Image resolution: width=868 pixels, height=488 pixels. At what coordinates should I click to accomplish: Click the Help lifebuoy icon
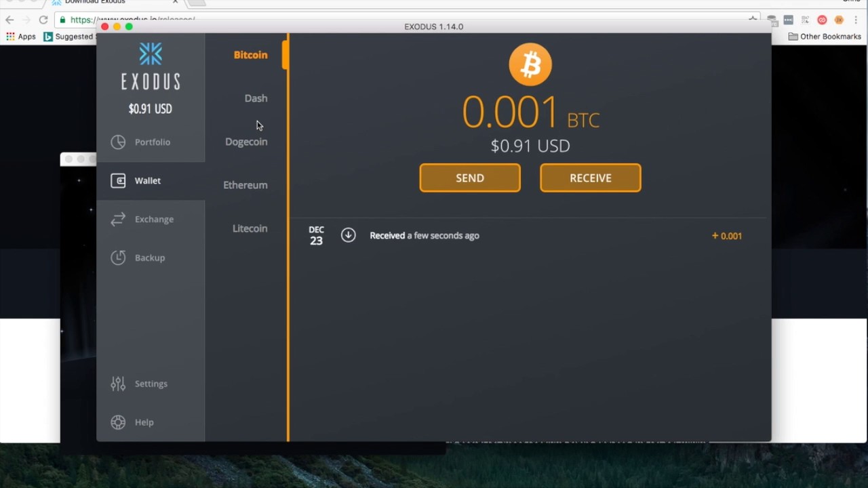click(x=118, y=422)
